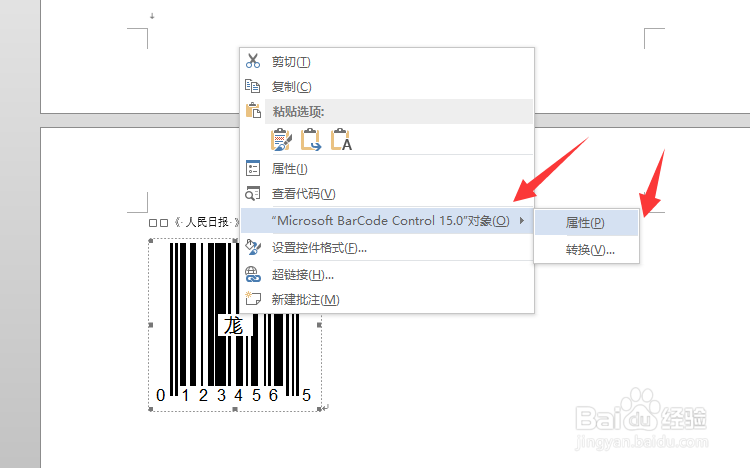
Task: Expand submenu arrow next to 对象(O)
Action: pyautogui.click(x=522, y=221)
